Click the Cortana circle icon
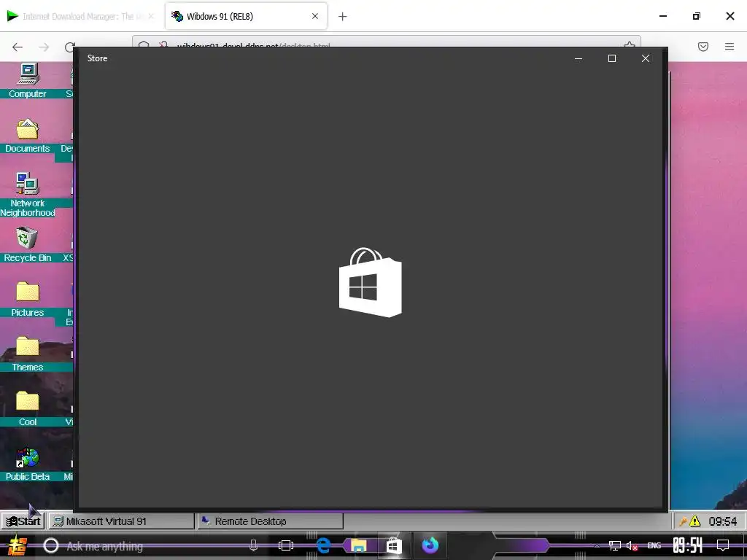This screenshot has height=560, width=747. tap(50, 545)
